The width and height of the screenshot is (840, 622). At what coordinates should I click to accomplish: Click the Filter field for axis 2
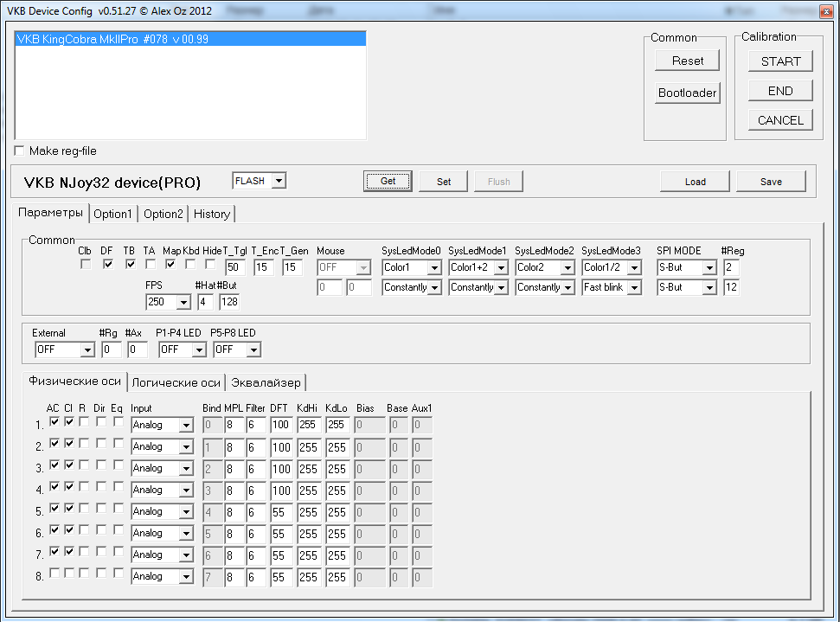point(256,447)
